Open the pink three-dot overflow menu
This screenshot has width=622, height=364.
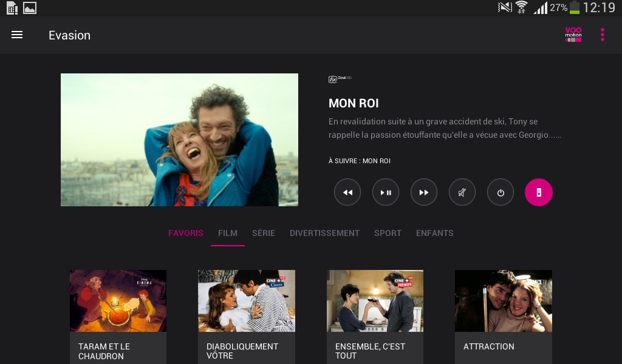(x=603, y=35)
